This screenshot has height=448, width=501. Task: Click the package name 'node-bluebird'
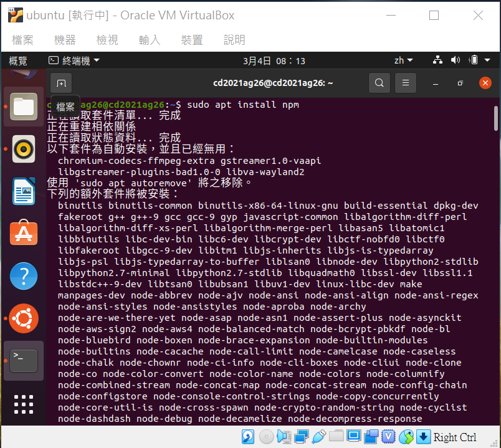(94, 340)
